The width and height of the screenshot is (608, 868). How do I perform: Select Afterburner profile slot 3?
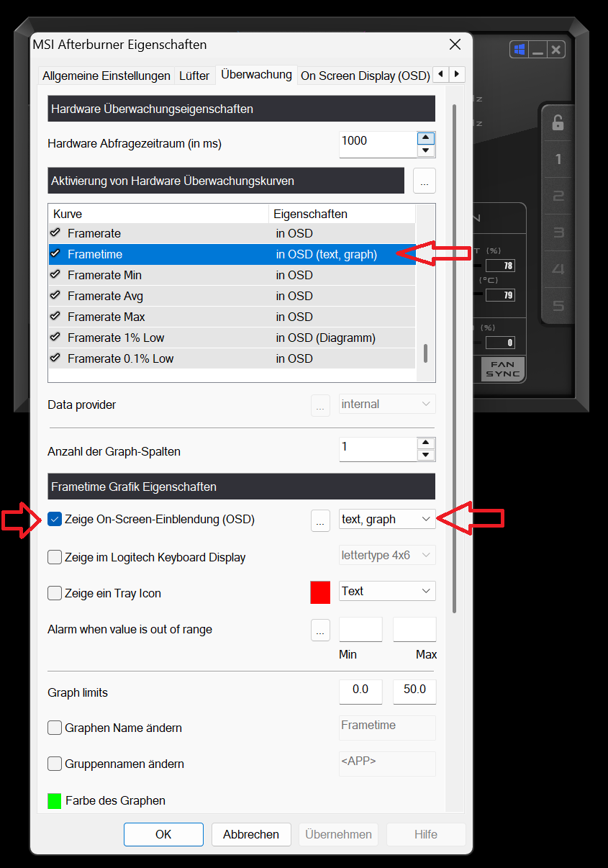point(558,232)
